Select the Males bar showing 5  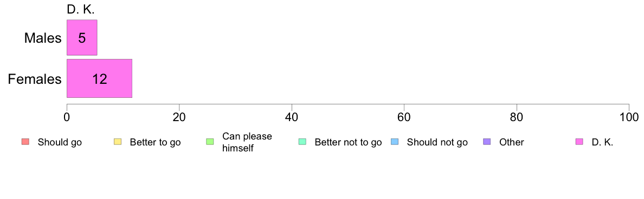[x=82, y=37]
